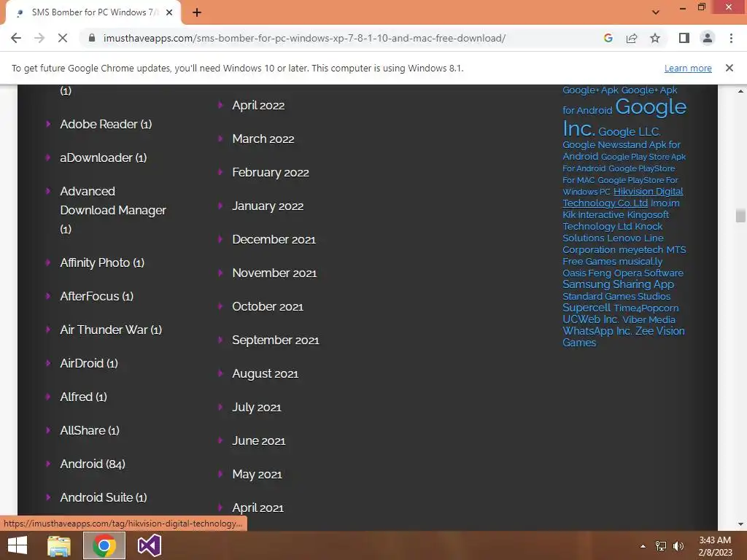Close the SMS Bomber tab

[x=169, y=13]
